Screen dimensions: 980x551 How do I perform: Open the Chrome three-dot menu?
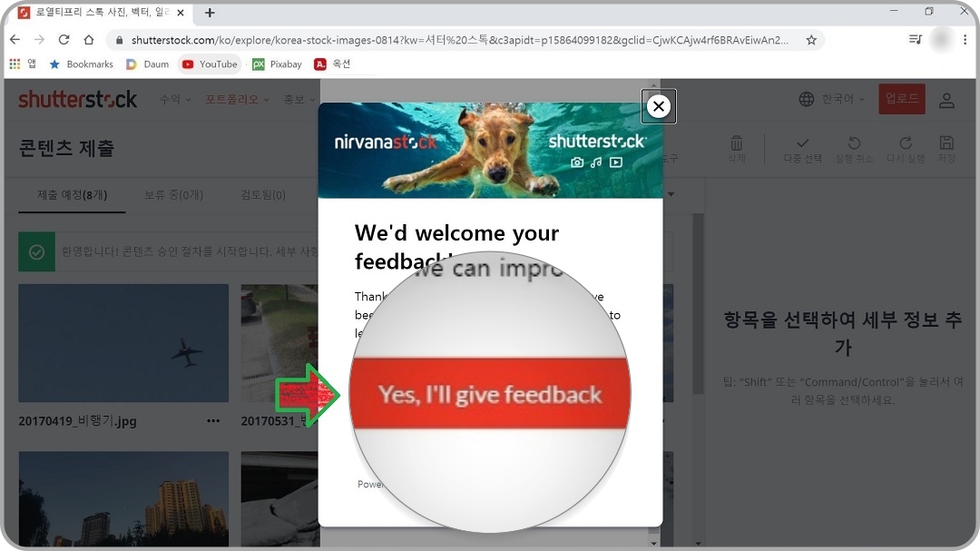965,40
